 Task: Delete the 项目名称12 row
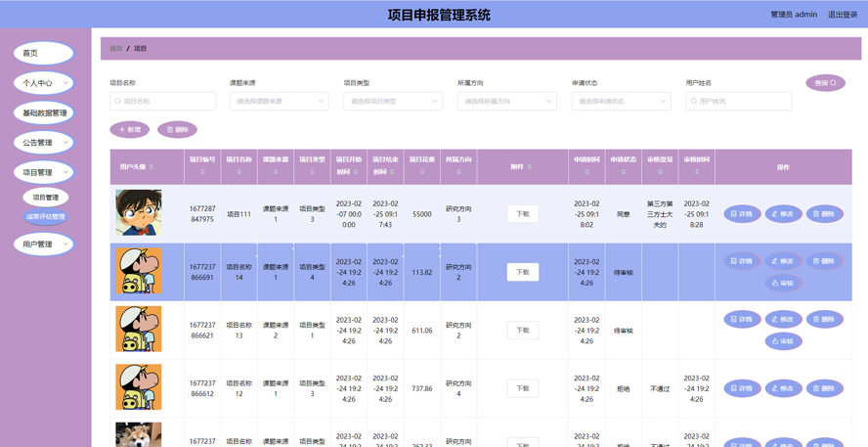click(x=824, y=388)
